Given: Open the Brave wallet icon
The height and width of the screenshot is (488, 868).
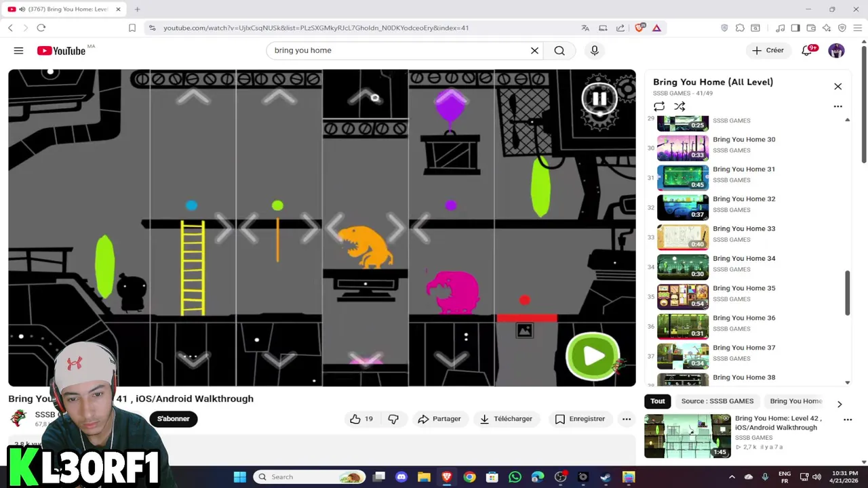Looking at the screenshot, I should 811,28.
